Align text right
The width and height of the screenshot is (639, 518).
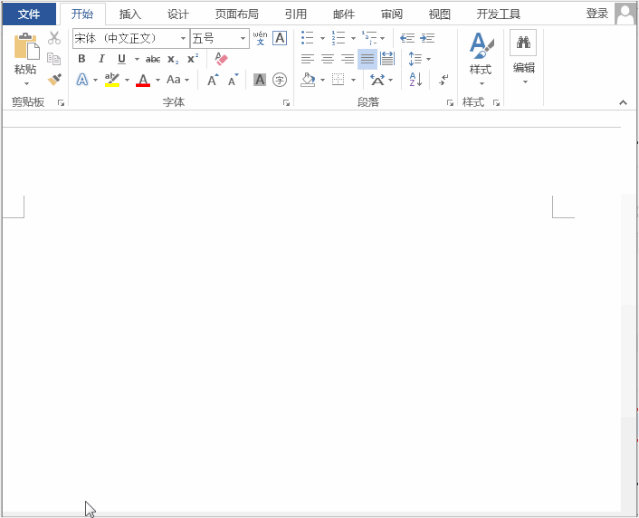347,59
